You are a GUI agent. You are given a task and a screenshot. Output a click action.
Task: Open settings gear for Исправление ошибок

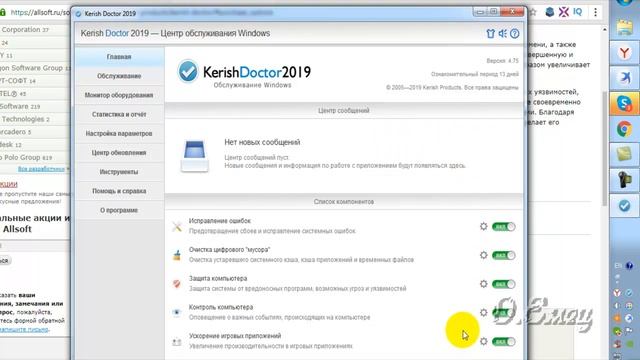tap(484, 226)
